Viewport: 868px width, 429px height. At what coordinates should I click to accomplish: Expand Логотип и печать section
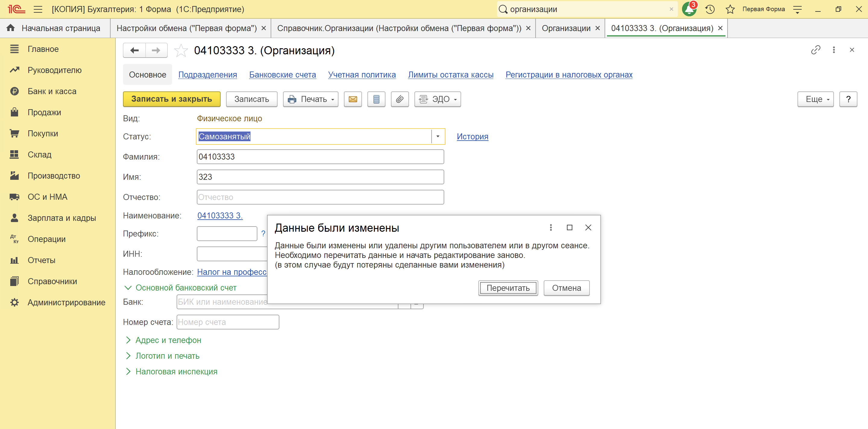[x=162, y=356]
